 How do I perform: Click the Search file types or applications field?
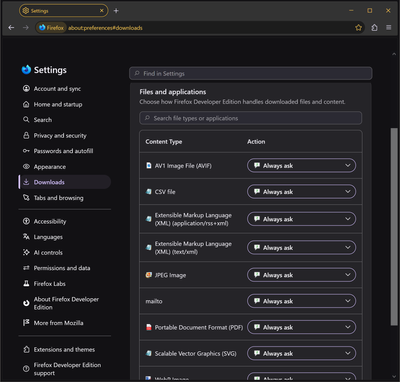tap(251, 118)
